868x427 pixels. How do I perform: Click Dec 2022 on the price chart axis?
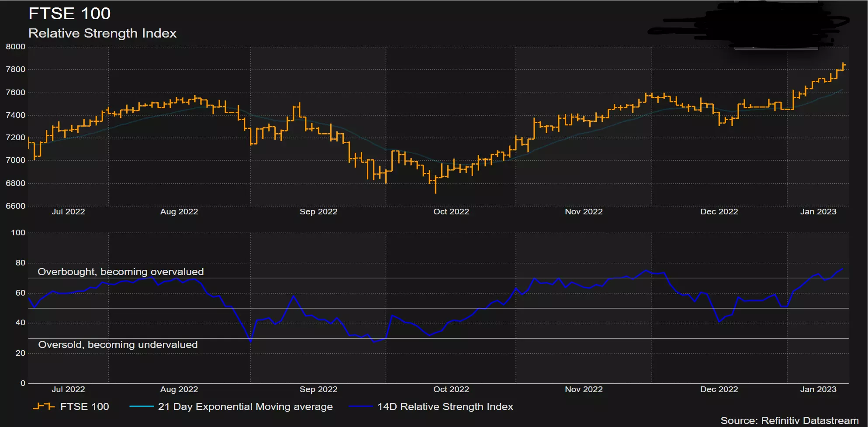[x=719, y=212]
